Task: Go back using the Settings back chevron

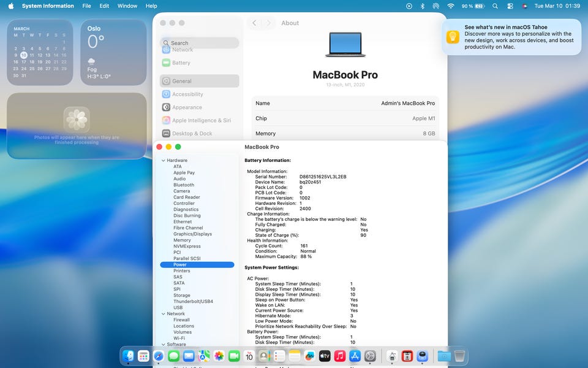Action: point(255,23)
